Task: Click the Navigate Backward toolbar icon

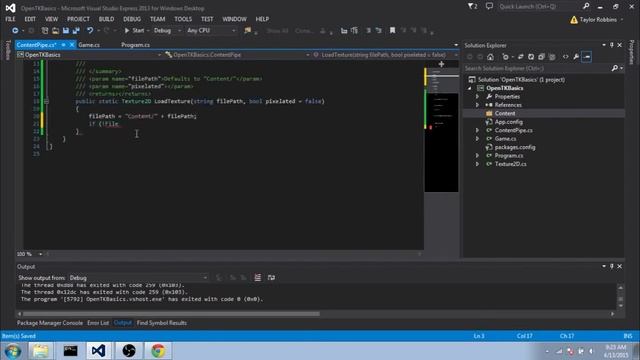Action: (15, 31)
